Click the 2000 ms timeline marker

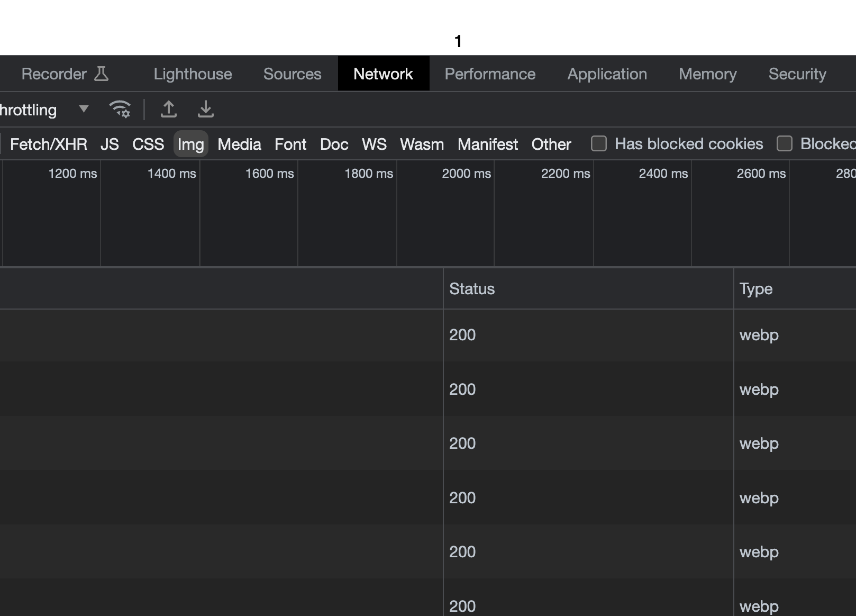pyautogui.click(x=466, y=173)
